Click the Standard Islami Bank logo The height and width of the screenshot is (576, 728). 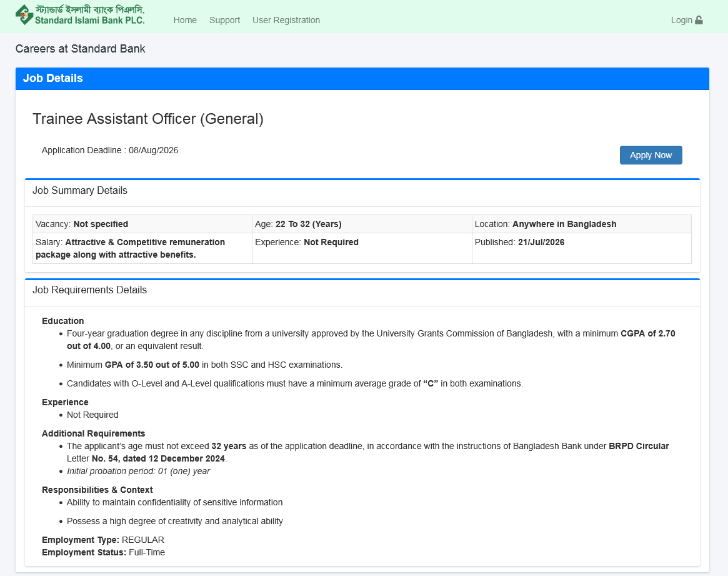[80, 15]
